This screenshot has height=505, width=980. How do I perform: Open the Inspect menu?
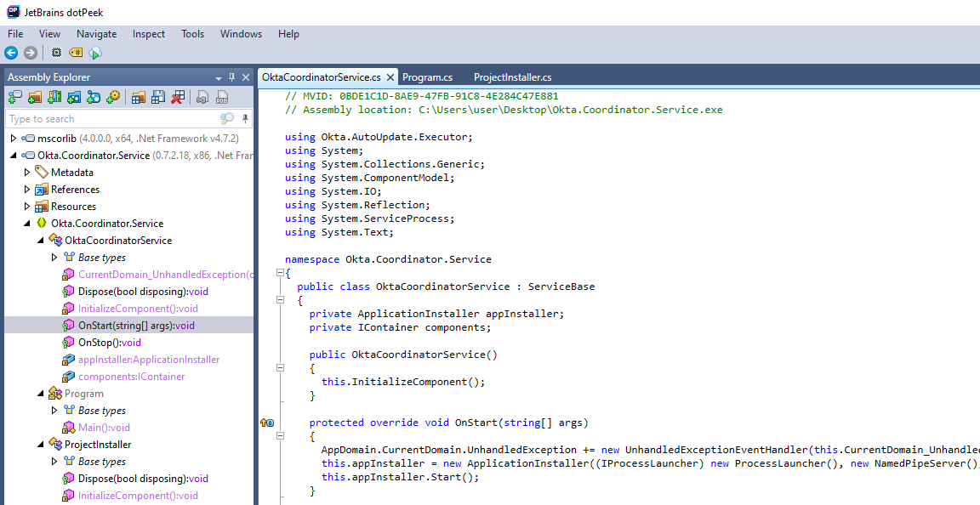click(x=149, y=34)
